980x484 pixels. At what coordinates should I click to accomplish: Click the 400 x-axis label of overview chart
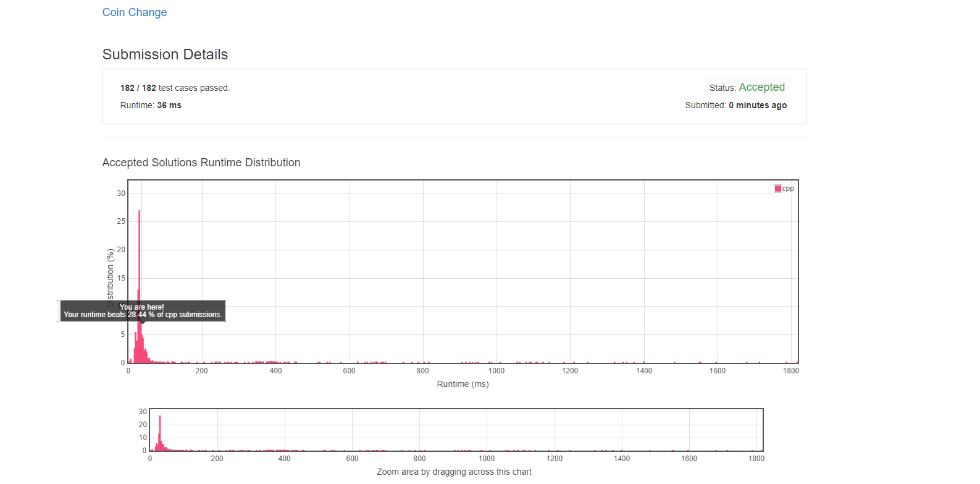click(284, 459)
